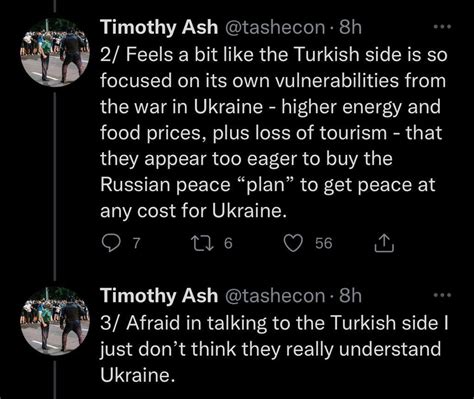Click the reply bubble icon under tweet 2/
Screen dimensions: 474x399
(x=110, y=243)
